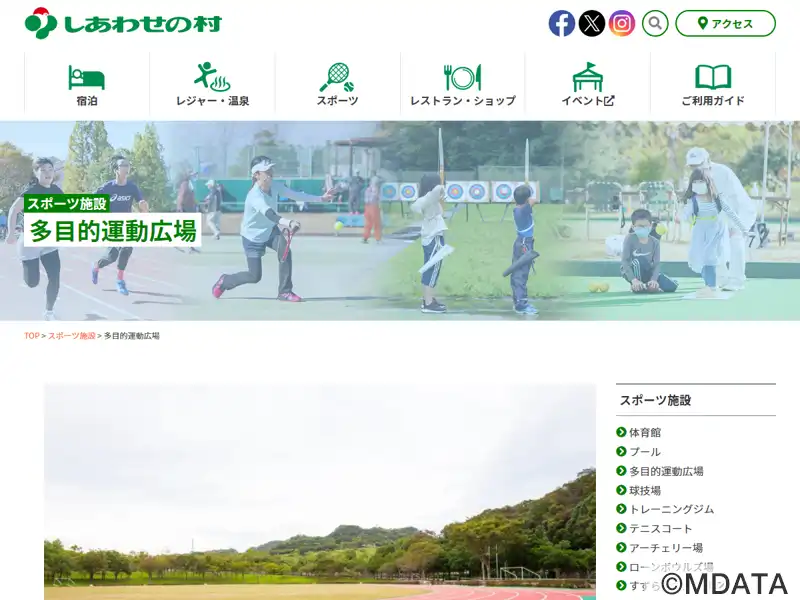This screenshot has width=800, height=600.
Task: Open スポーツ施設 breadcrumb link
Action: (x=71, y=336)
